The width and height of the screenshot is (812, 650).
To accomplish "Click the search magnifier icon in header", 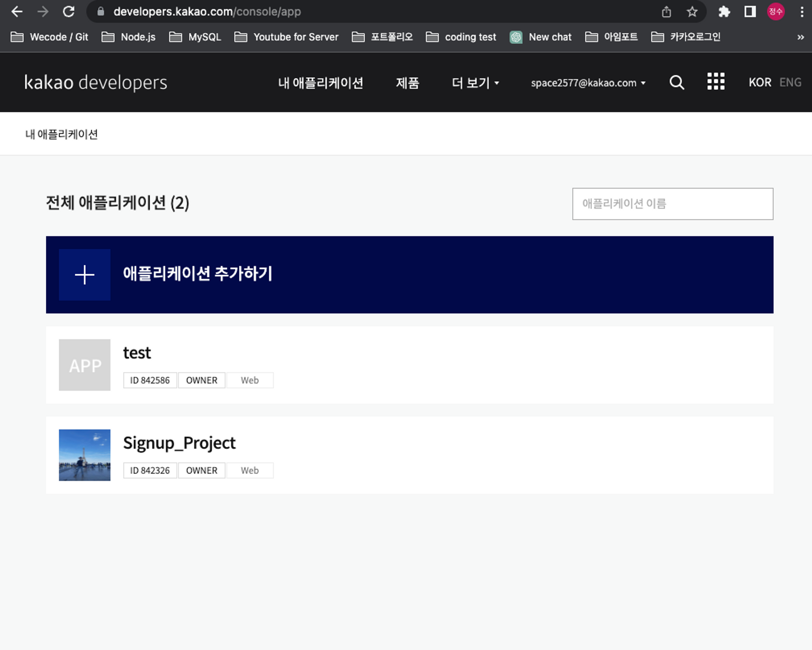I will tap(676, 82).
